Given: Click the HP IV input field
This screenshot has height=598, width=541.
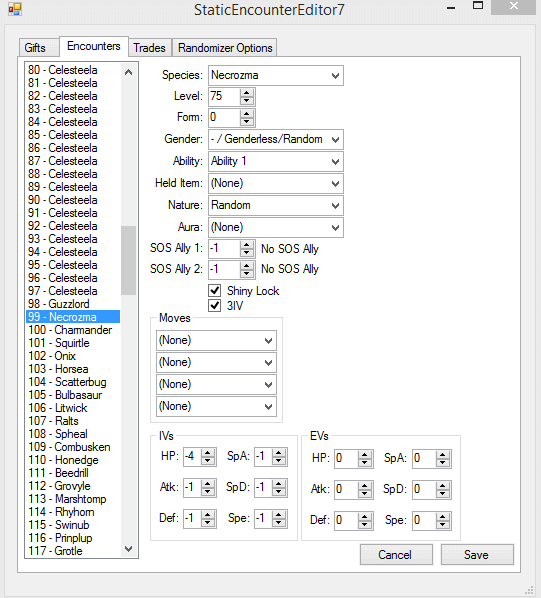Looking at the screenshot, I should click(192, 457).
